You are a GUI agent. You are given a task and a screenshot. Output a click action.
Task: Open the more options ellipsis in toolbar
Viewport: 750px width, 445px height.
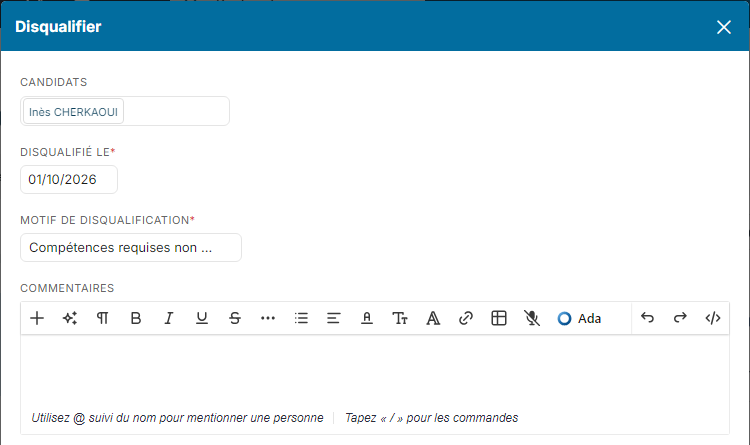pyautogui.click(x=268, y=318)
